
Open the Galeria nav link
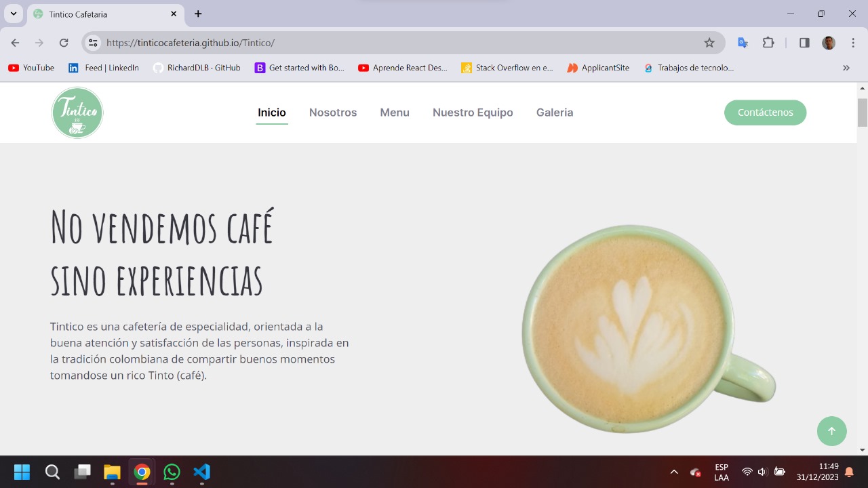coord(555,113)
